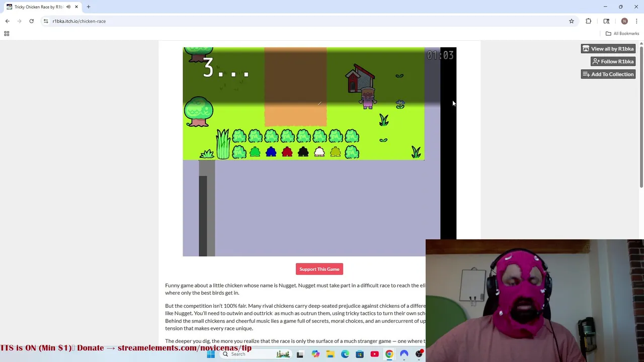644x362 pixels.
Task: Open the apps grid in bookmarks bar
Action: [x=7, y=34]
